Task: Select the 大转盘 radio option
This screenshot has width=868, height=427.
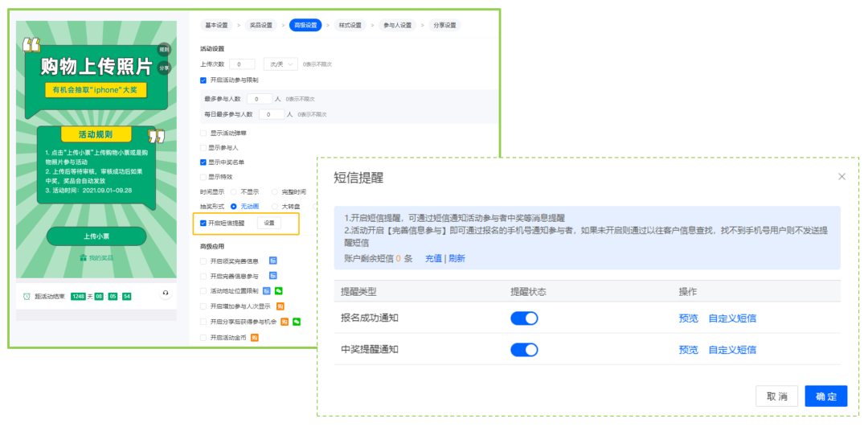Action: coord(275,206)
